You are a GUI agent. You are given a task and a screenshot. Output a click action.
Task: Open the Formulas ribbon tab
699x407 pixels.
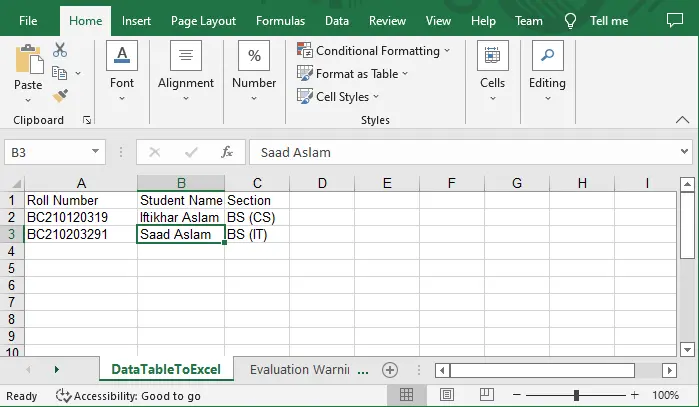click(x=280, y=21)
